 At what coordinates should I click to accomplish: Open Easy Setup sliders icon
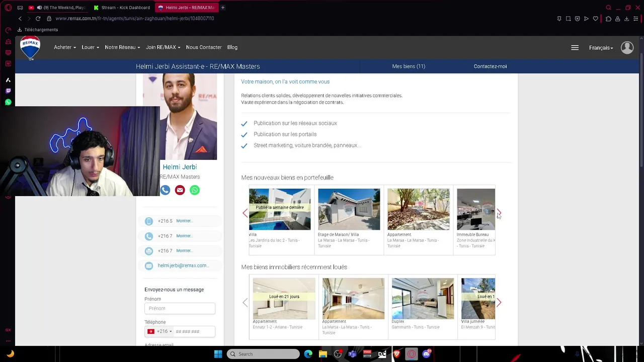click(x=636, y=19)
